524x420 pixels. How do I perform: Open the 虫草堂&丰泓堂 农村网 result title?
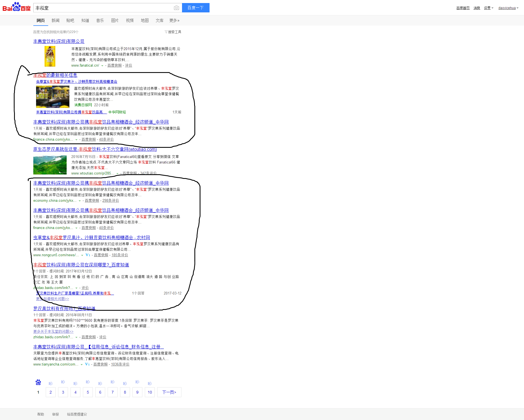pos(92,238)
